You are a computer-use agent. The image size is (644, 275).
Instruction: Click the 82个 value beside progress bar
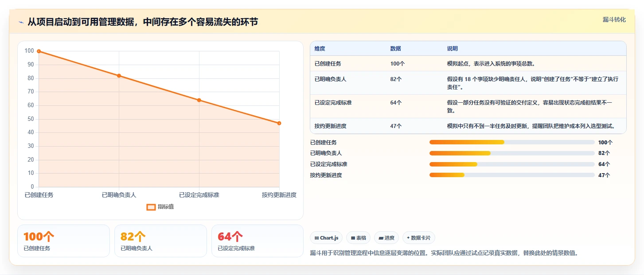click(x=604, y=153)
